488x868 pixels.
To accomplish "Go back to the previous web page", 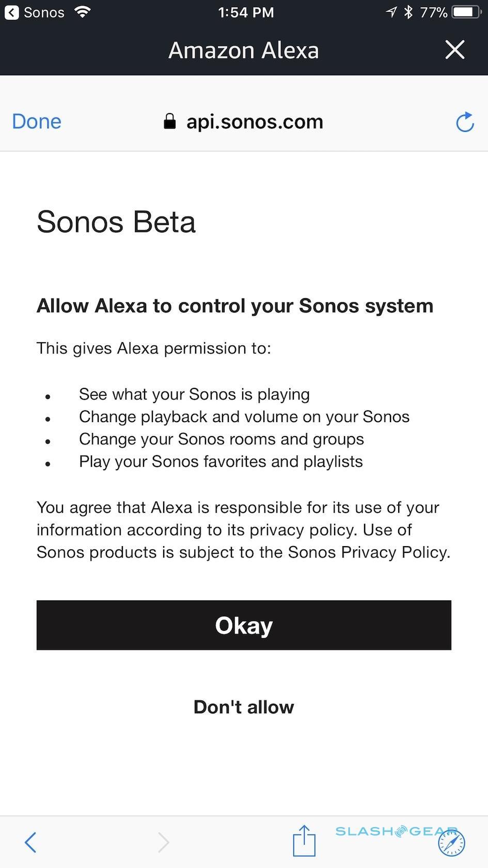I will click(x=30, y=842).
